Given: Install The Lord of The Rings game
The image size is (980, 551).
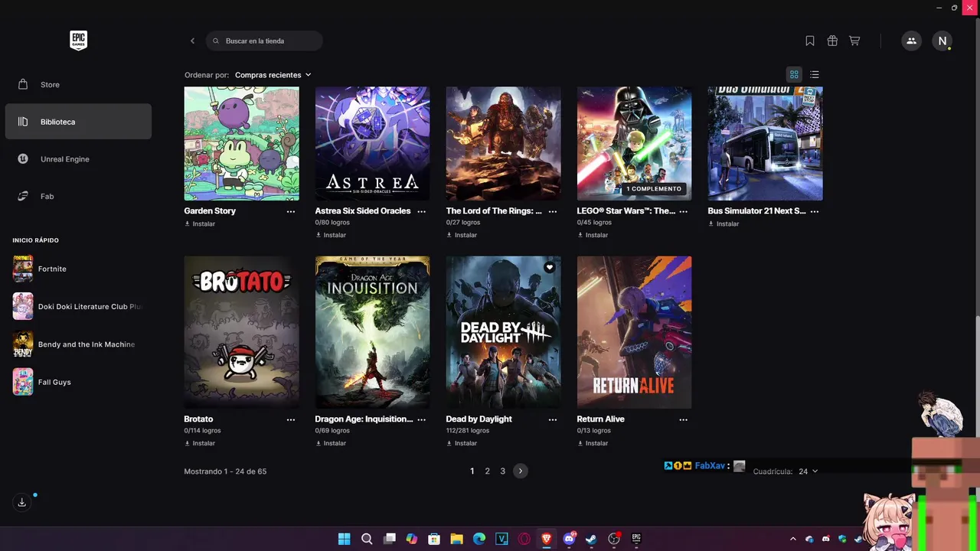Looking at the screenshot, I should coord(462,235).
